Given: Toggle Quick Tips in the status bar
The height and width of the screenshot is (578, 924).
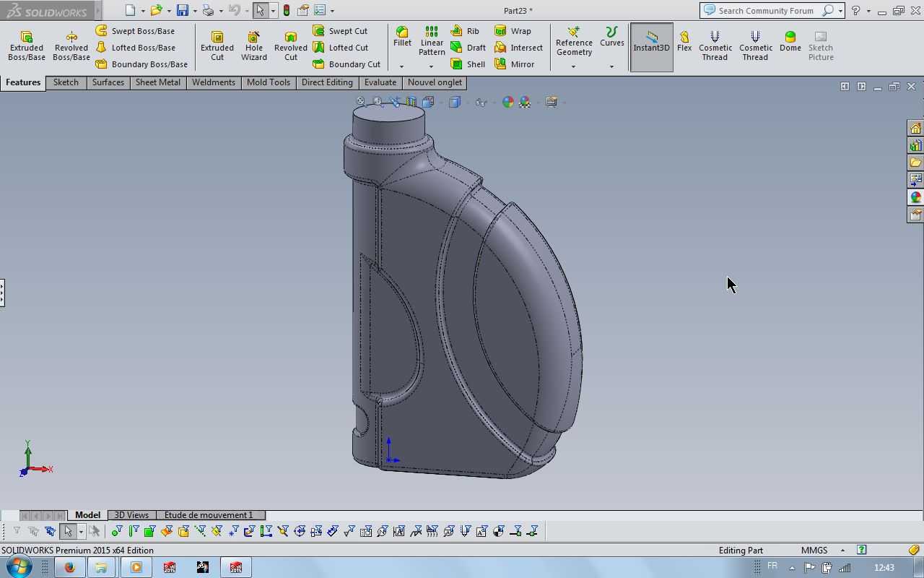Looking at the screenshot, I should tap(861, 550).
